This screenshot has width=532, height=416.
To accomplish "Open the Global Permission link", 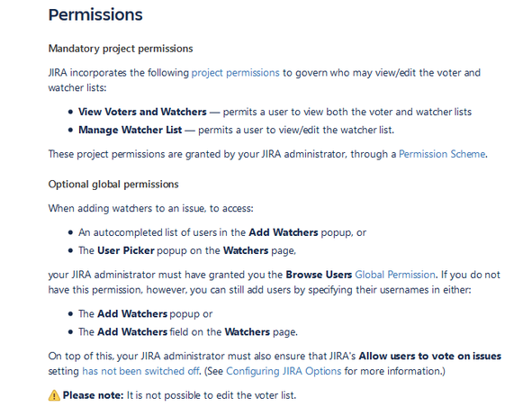I will [395, 275].
